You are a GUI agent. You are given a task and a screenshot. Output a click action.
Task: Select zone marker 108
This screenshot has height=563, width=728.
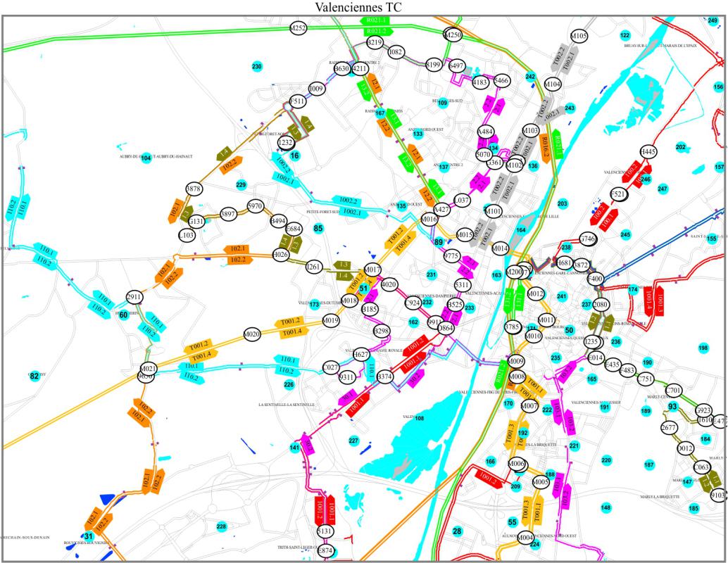click(420, 419)
